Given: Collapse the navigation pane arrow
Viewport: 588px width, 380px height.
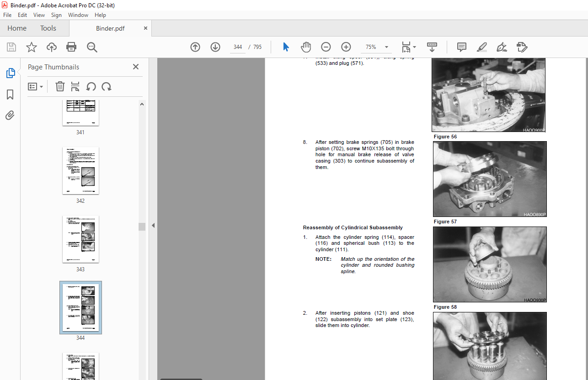Looking at the screenshot, I should tap(153, 225).
